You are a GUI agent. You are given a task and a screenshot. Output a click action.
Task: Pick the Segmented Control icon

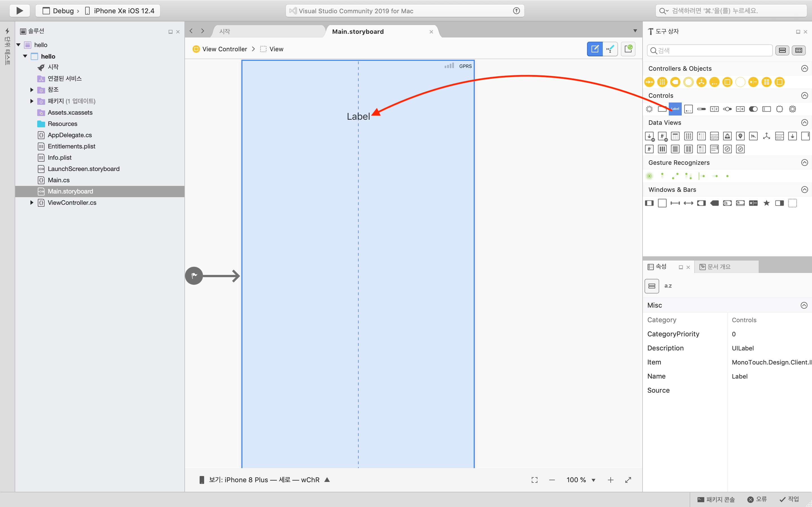tap(714, 109)
